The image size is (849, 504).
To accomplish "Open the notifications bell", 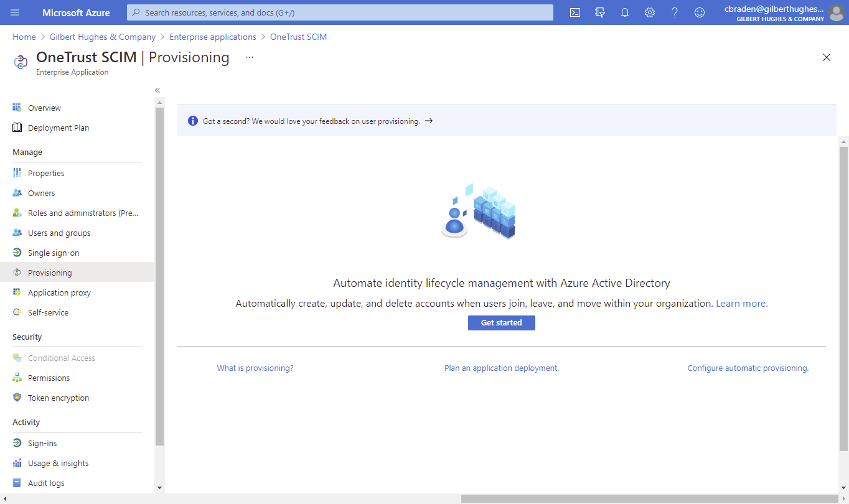I will [x=624, y=12].
